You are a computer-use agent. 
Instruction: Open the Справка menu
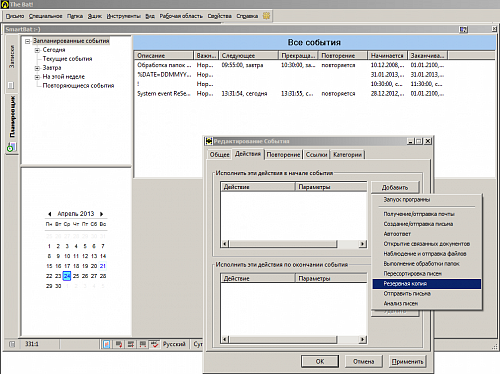[x=247, y=16]
